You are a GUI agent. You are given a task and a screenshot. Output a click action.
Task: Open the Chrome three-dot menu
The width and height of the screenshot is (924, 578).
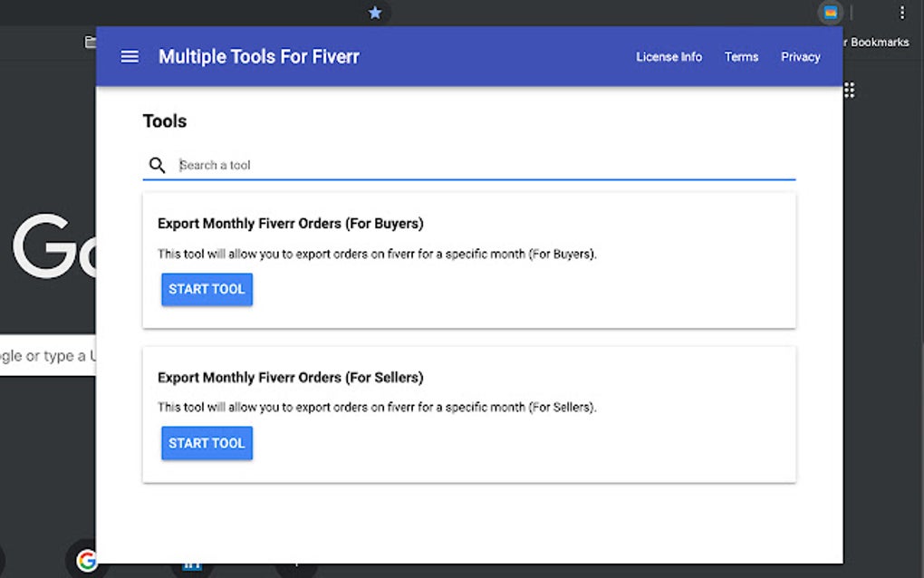click(x=901, y=13)
